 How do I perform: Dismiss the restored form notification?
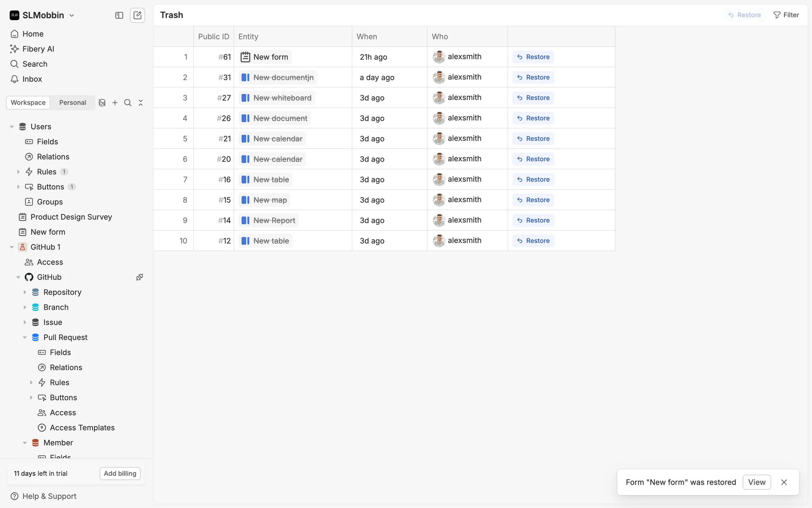tap(784, 482)
